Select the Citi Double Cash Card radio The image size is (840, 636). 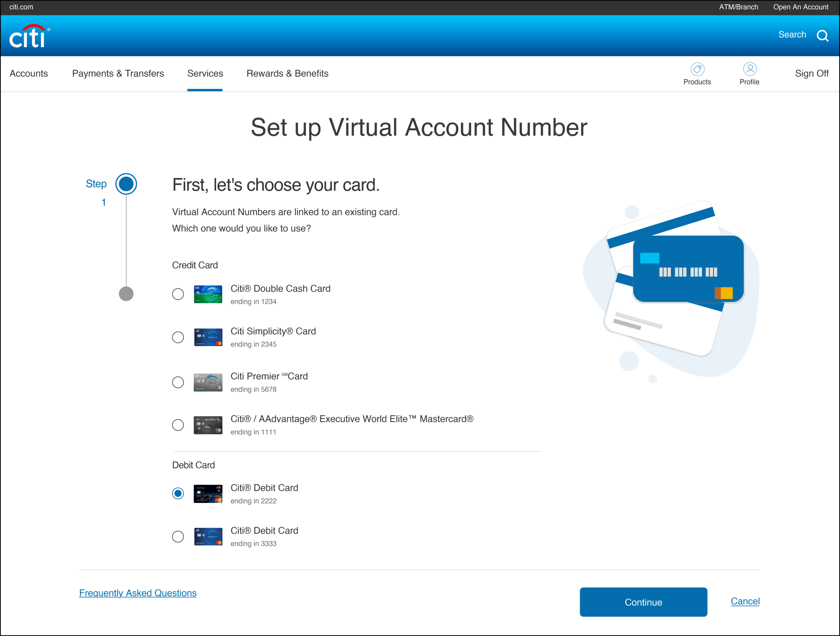pyautogui.click(x=178, y=294)
